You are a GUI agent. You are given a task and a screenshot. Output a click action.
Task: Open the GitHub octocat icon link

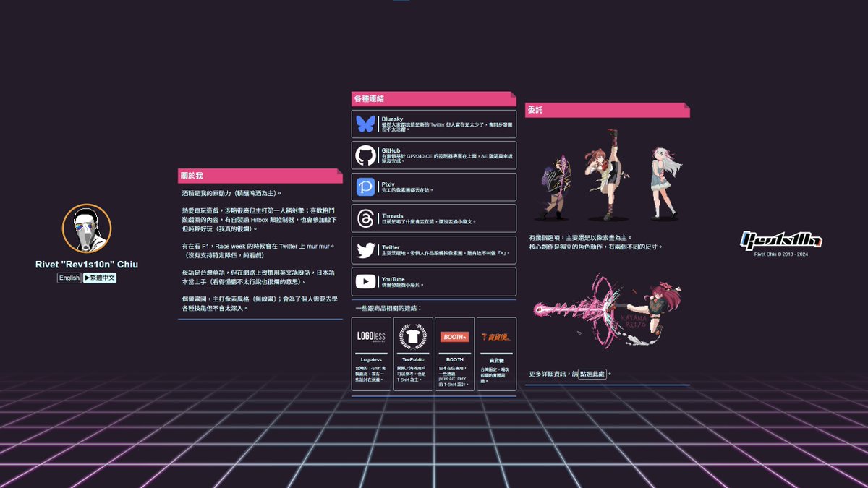coord(365,155)
